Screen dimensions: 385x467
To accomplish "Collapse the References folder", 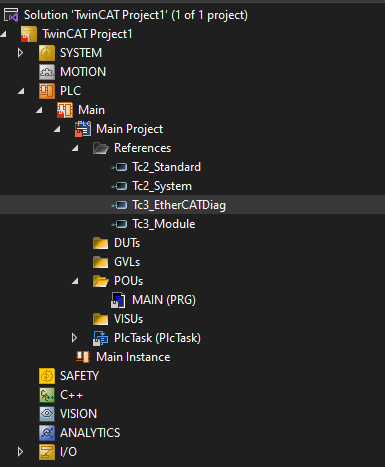I will point(75,148).
